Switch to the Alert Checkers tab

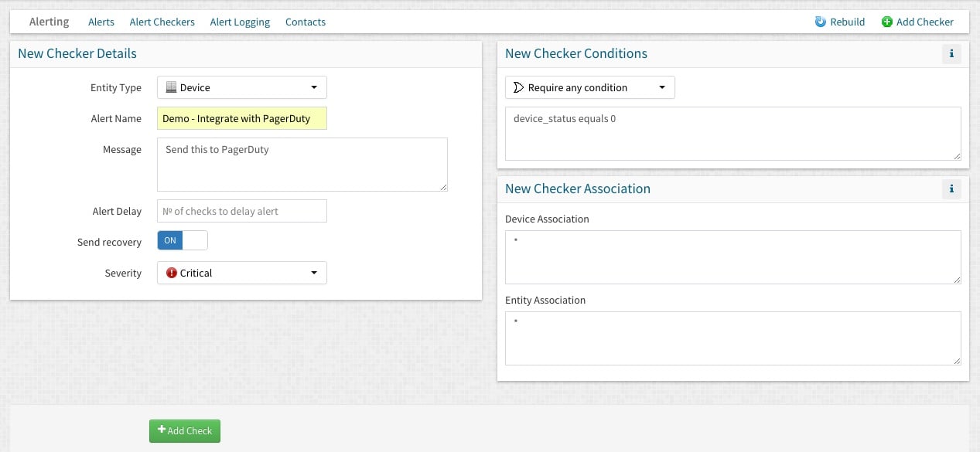coord(162,22)
